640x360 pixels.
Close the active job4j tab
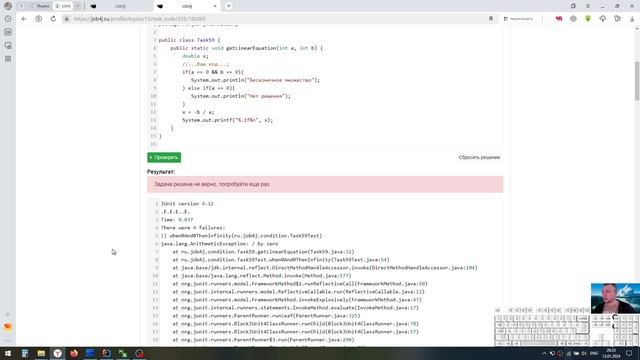[x=215, y=6]
